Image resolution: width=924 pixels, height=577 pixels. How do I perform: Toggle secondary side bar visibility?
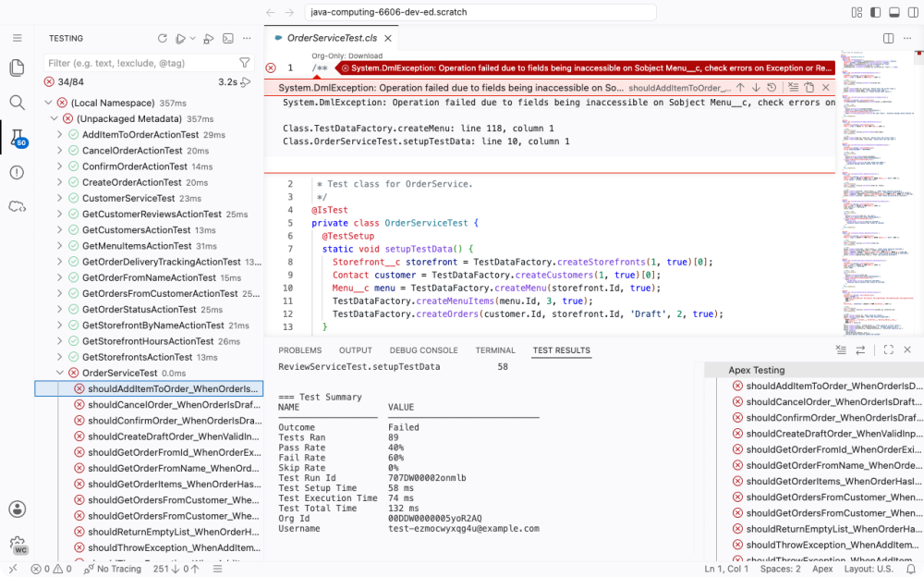[913, 12]
